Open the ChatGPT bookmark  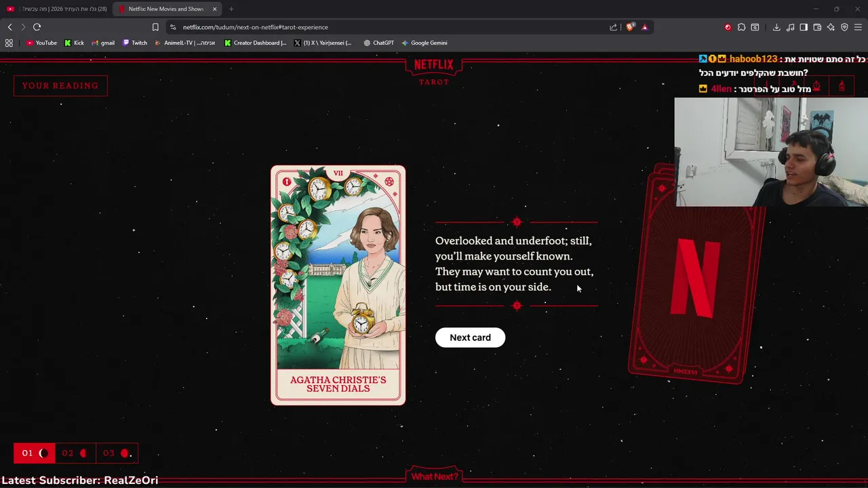click(378, 43)
